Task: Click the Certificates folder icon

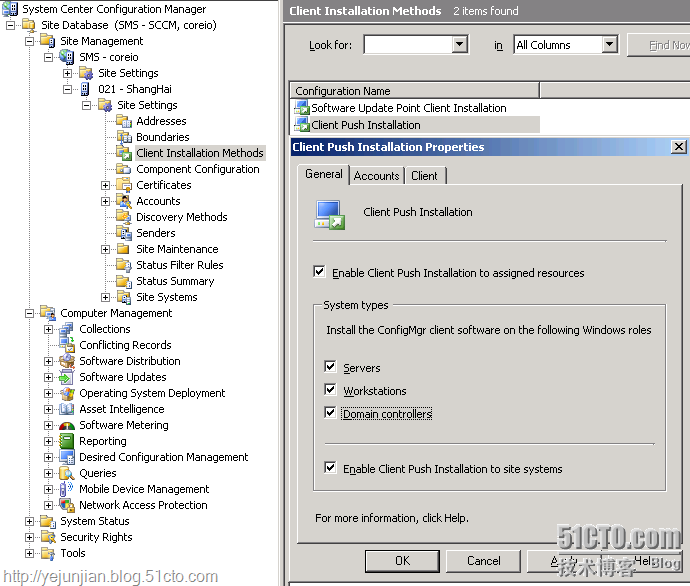Action: point(124,185)
